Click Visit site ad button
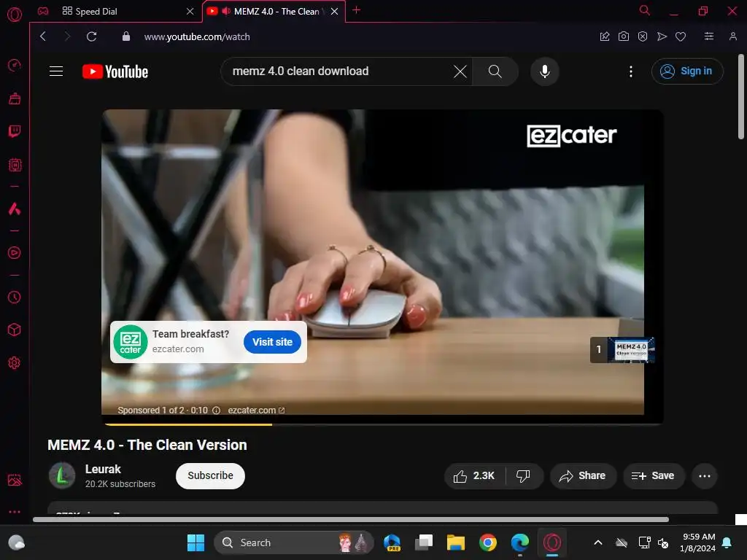 (273, 342)
